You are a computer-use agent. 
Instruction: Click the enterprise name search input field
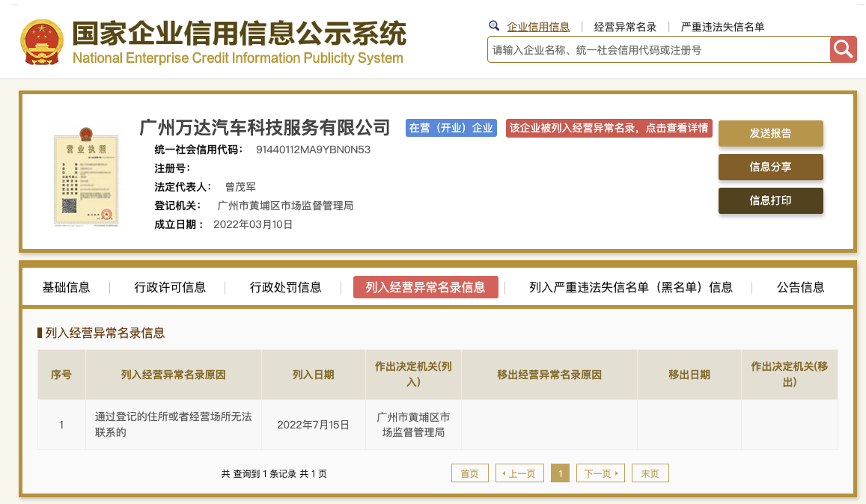[658, 50]
